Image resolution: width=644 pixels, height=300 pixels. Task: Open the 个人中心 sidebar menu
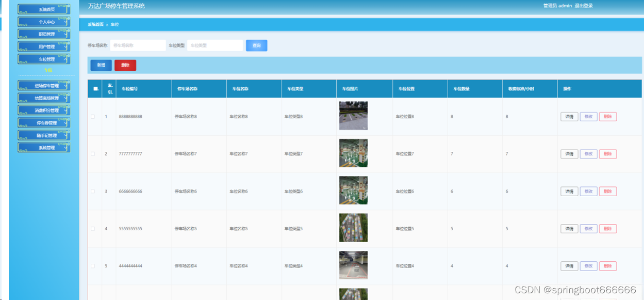(x=44, y=22)
